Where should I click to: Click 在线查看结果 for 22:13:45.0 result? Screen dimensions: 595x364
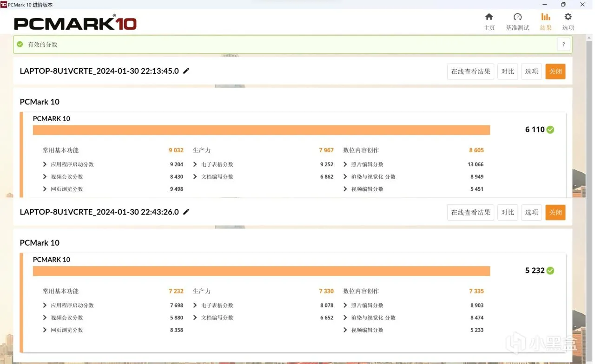pos(470,71)
